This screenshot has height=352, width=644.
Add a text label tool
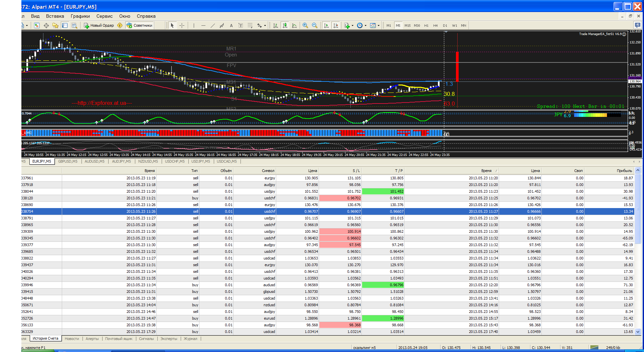(231, 25)
